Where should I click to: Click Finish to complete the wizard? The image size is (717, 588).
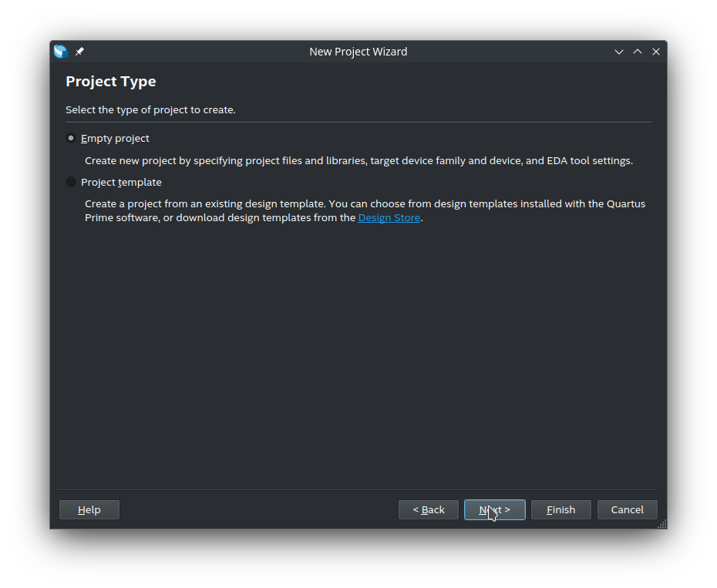561,510
